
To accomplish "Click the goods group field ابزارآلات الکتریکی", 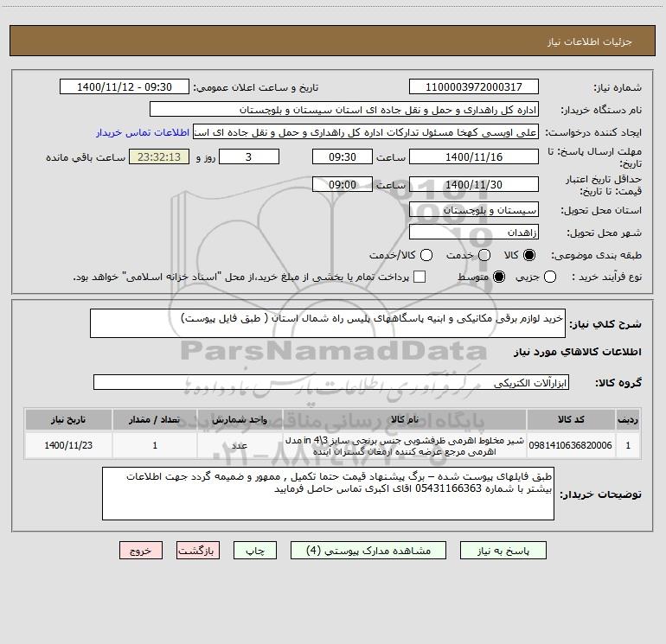I will (x=331, y=382).
